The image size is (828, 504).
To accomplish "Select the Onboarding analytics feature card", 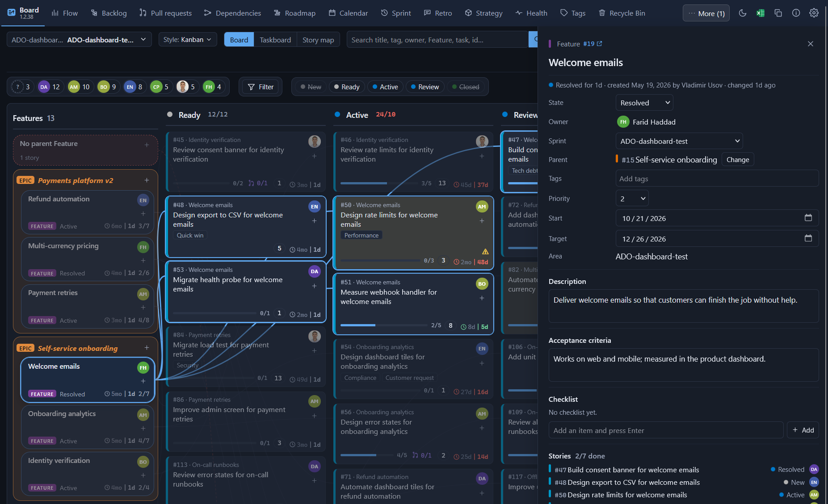I will [88, 427].
